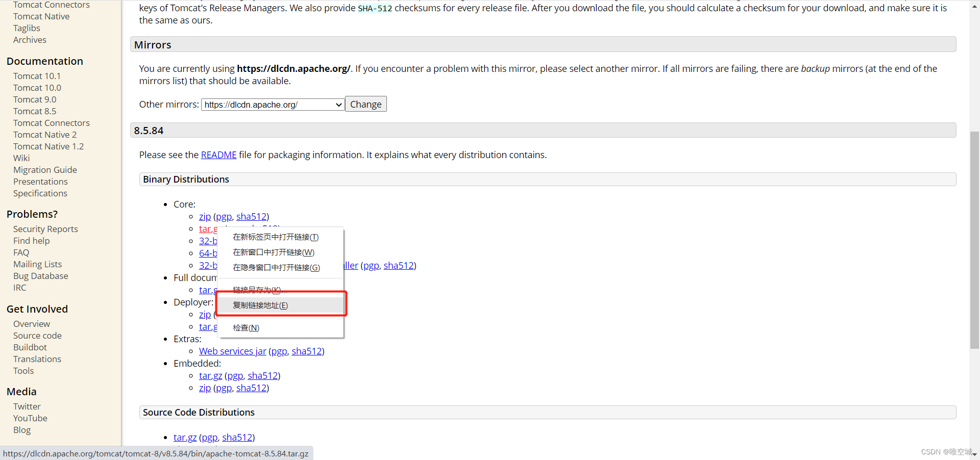Open Translations link
980x460 pixels.
pos(37,359)
